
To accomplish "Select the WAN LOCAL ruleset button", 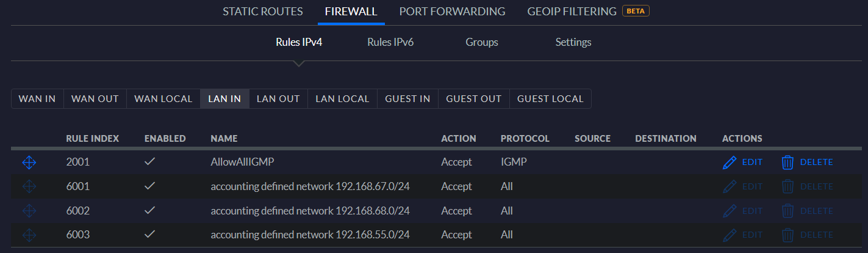I will (163, 99).
